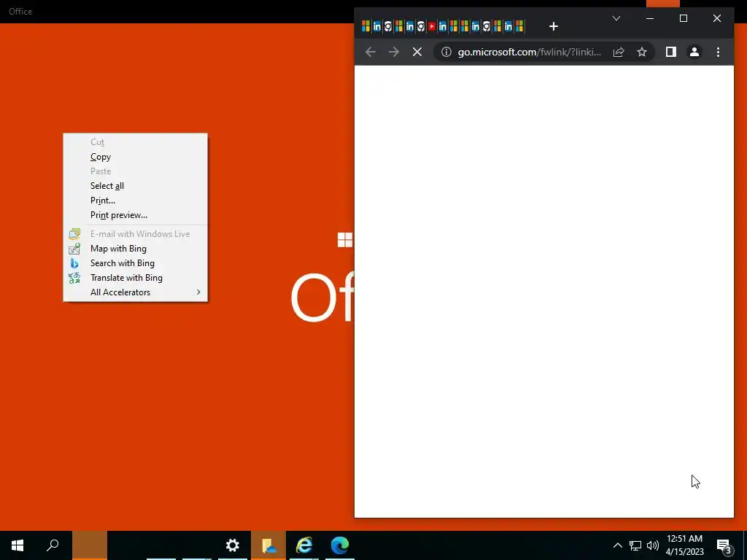Click the Bing search icon in menu
The width and height of the screenshot is (747, 560).
coord(74,263)
